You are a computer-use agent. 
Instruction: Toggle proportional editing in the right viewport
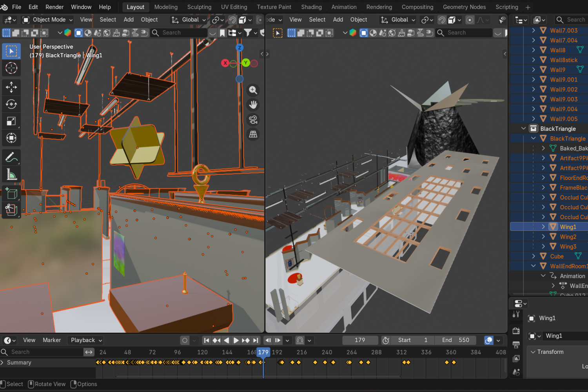tap(470, 20)
